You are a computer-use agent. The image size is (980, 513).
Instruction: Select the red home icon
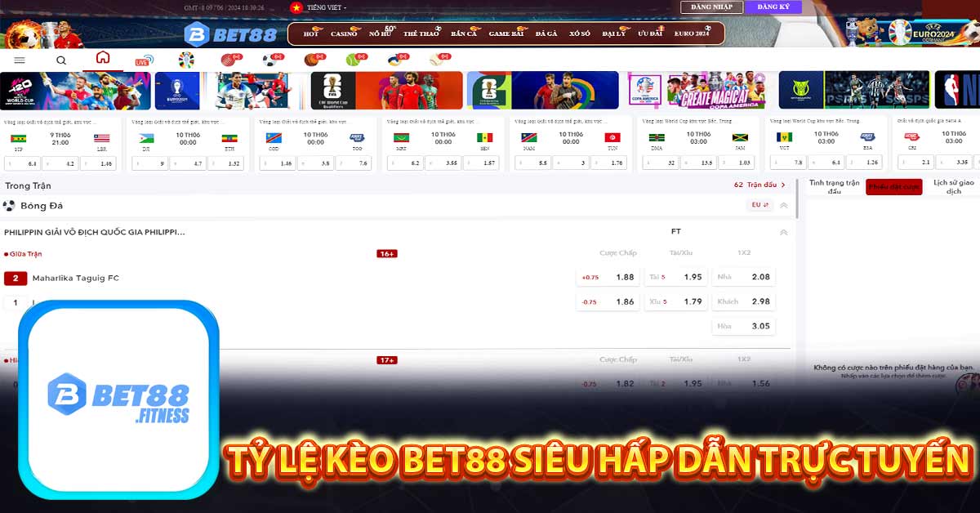point(102,58)
